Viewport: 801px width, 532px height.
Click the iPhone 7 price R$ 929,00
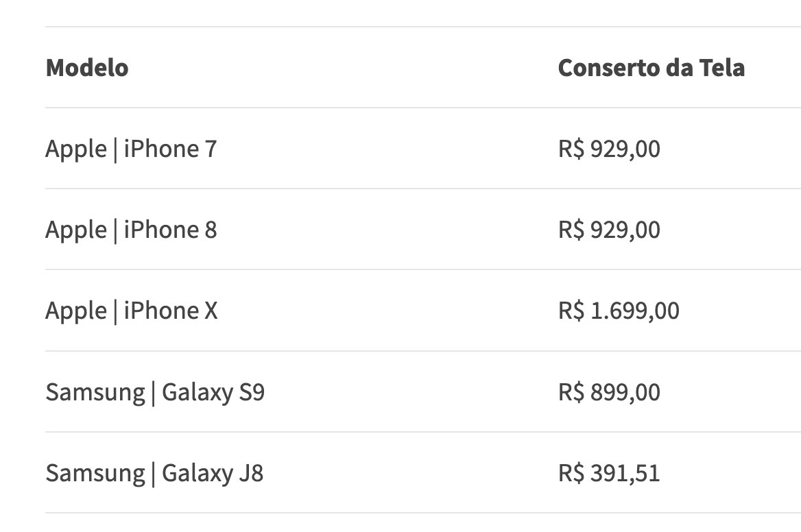[x=609, y=149]
